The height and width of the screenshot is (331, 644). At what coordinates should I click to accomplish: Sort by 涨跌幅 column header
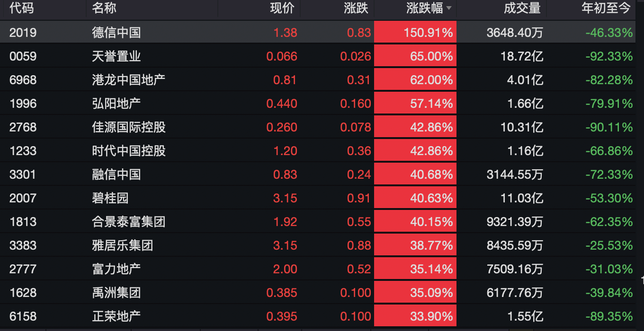click(x=424, y=9)
